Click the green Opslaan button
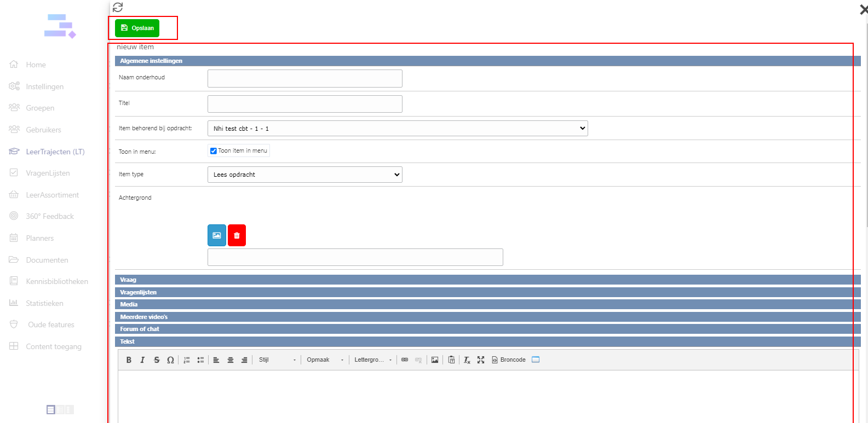The image size is (868, 423). pyautogui.click(x=137, y=28)
